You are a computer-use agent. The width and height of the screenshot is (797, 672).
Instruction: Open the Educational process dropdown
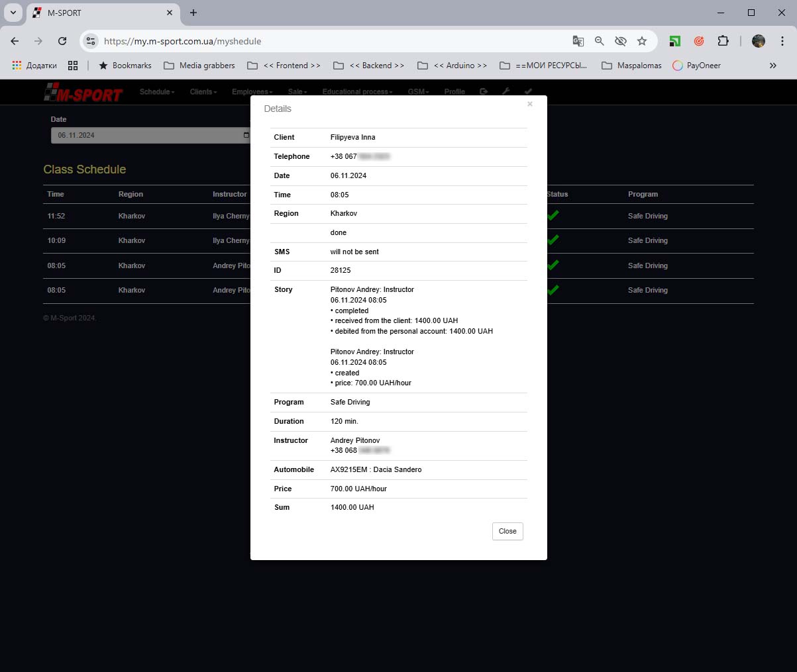(357, 92)
